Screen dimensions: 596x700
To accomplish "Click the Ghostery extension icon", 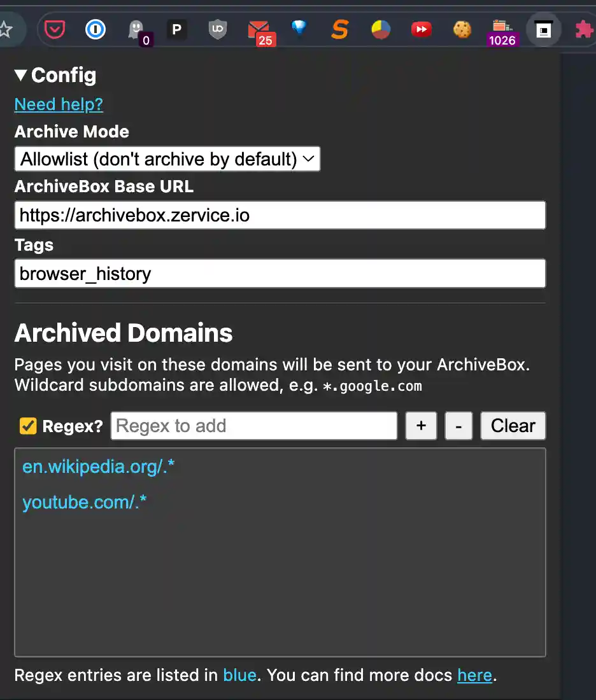I will pos(136,29).
